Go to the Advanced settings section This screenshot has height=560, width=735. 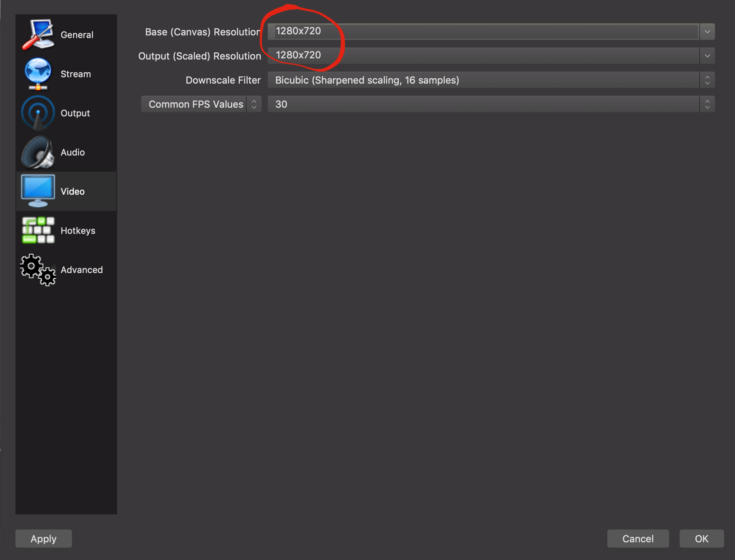tap(81, 270)
